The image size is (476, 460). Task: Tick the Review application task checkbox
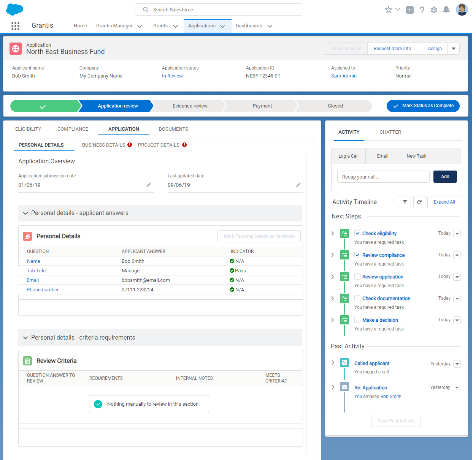point(357,277)
